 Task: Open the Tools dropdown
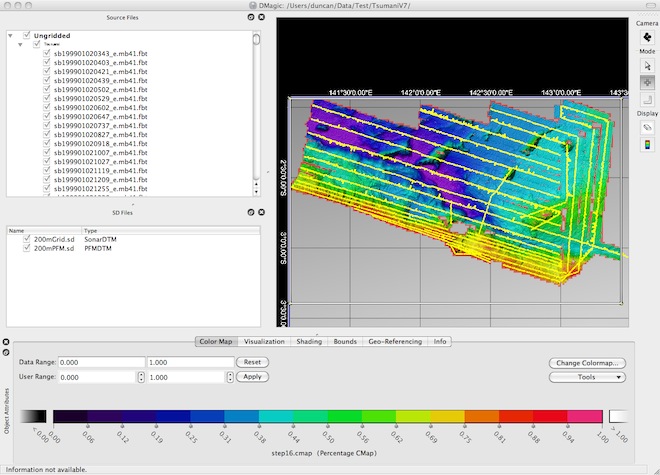pyautogui.click(x=587, y=377)
